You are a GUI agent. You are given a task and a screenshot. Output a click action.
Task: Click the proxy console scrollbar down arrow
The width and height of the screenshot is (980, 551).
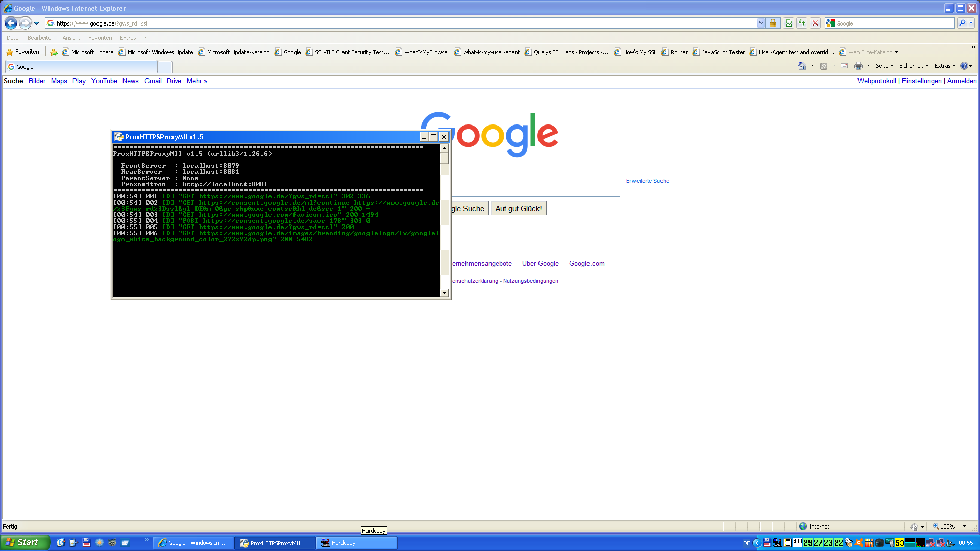(444, 293)
